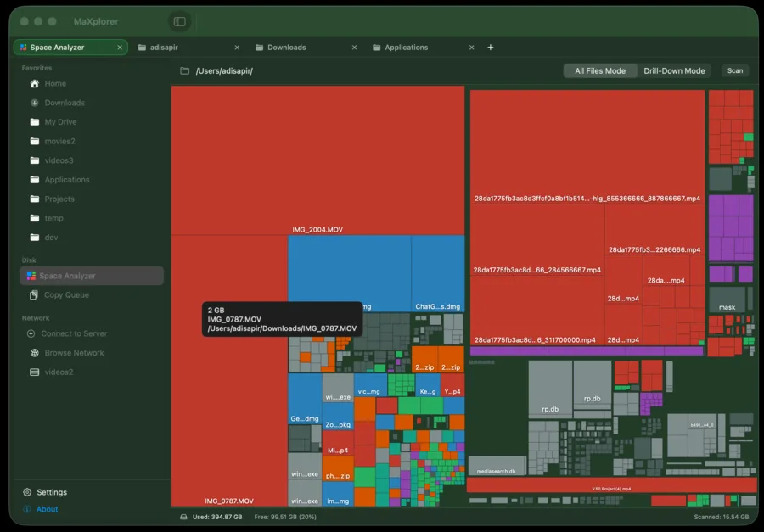This screenshot has height=532, width=764.
Task: Close the Downloads tab
Action: click(x=354, y=48)
